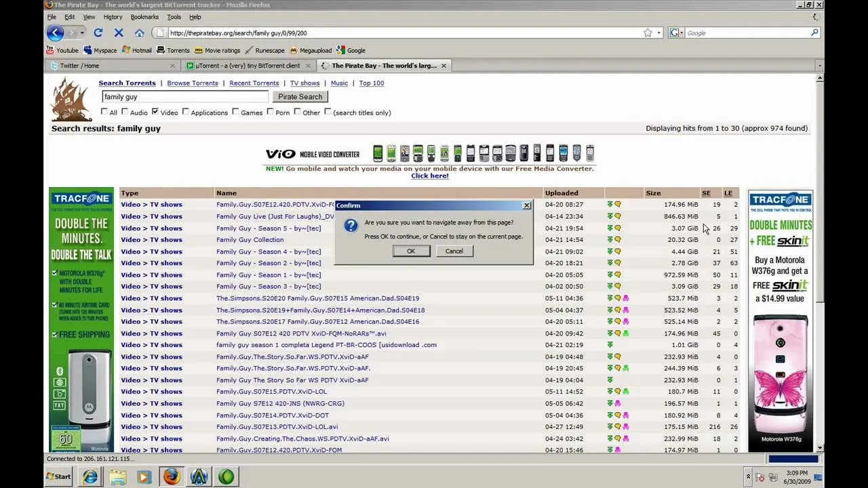Viewport: 868px width, 488px height.
Task: Click the pink skull icon on Family.Guy.S07E13 row
Action: click(x=625, y=427)
